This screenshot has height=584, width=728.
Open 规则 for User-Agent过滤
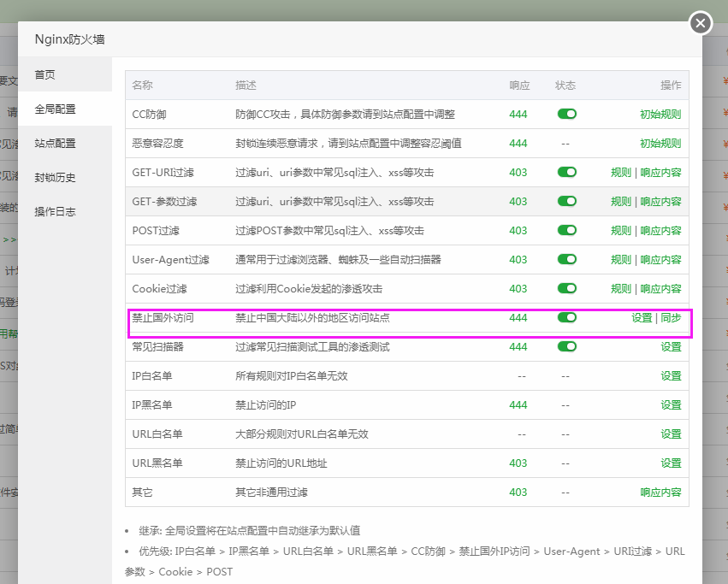pos(621,259)
